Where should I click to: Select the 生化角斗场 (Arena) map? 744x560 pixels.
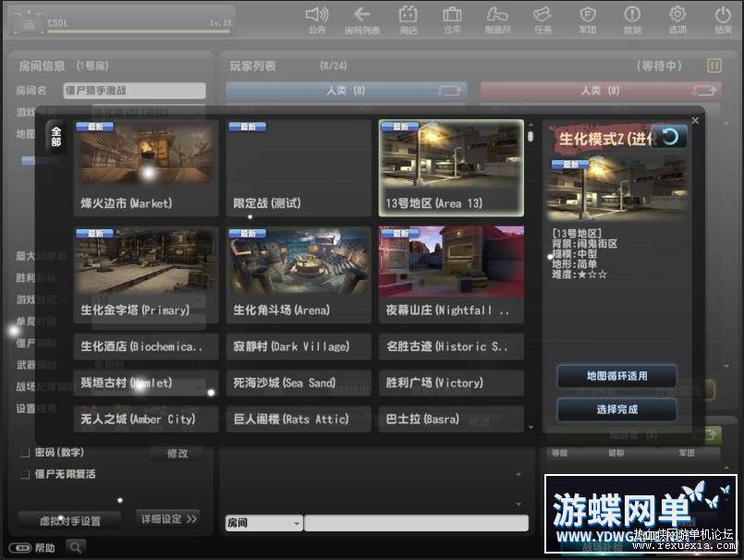(299, 274)
